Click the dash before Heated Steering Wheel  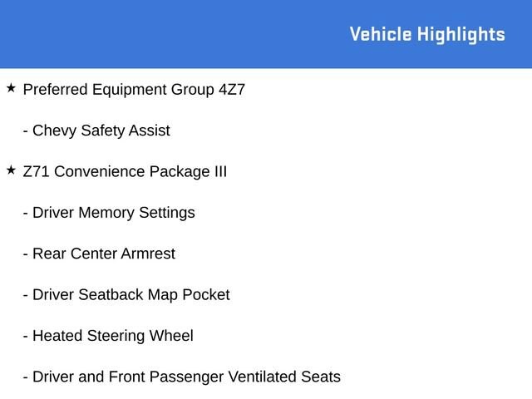point(26,337)
